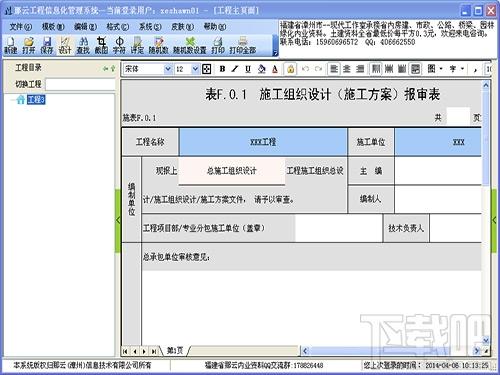Click the 技术负责人 label cell
The height and width of the screenshot is (375, 500).
[x=406, y=228]
